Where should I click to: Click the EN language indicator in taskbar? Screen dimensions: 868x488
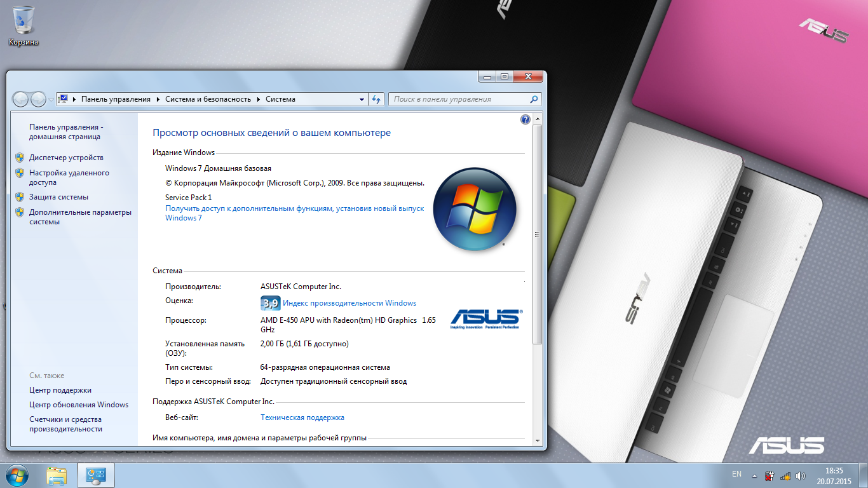click(736, 474)
